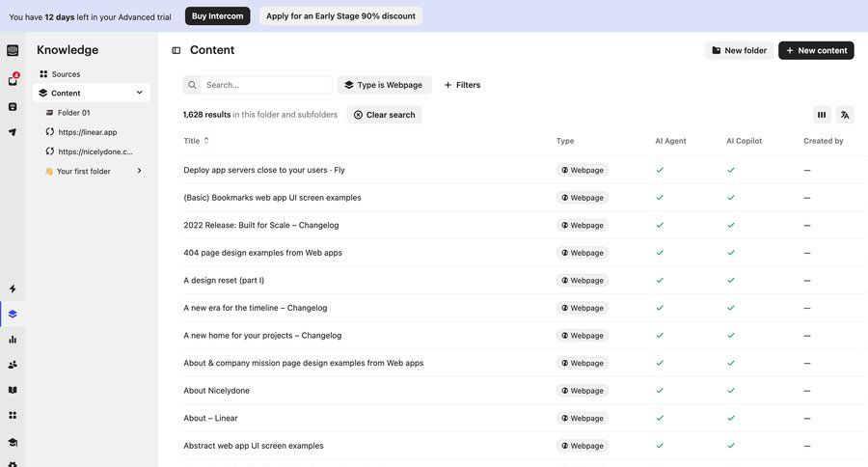Open column display options icon

point(822,115)
